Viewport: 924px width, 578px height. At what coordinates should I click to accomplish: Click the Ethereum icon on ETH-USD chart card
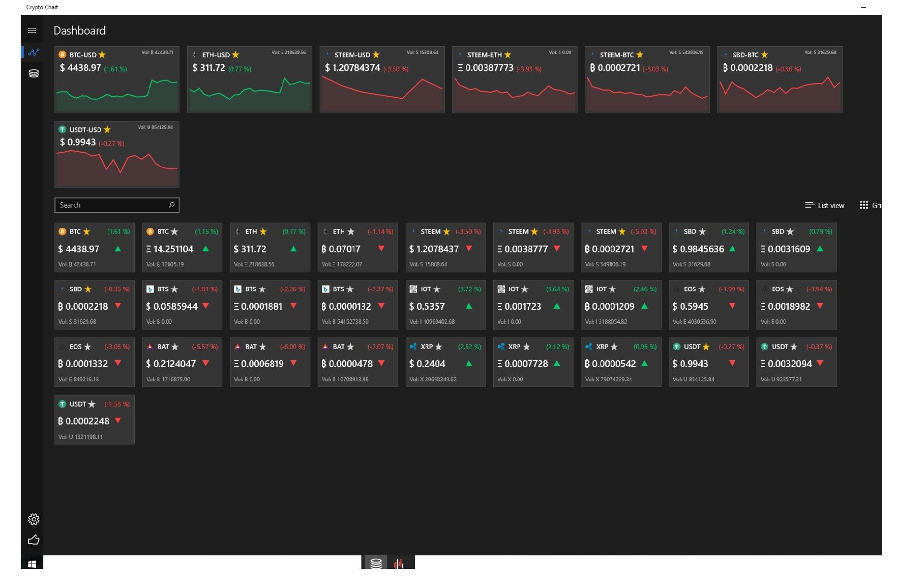[x=195, y=54]
